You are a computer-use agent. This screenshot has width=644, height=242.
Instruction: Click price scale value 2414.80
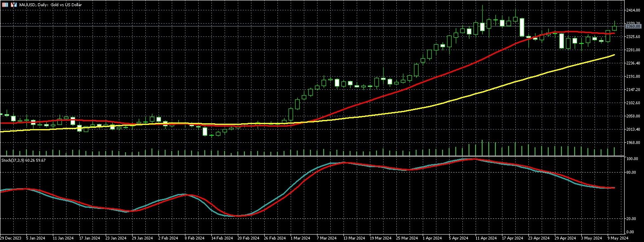(633, 10)
